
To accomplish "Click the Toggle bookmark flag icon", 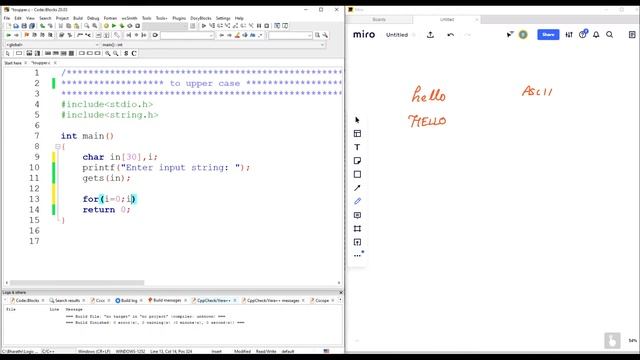I will click(x=27, y=35).
